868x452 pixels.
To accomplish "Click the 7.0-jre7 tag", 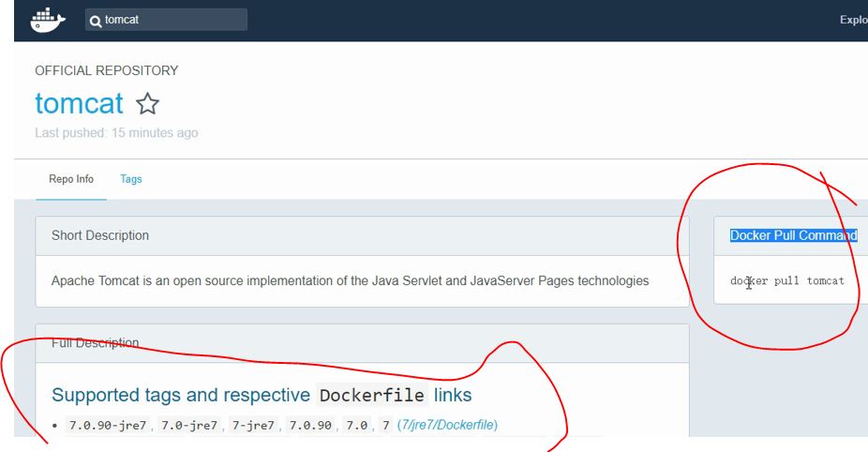I will 188,426.
